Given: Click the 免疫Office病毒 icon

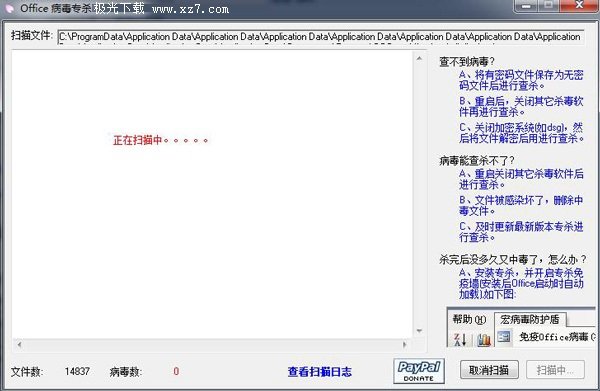Looking at the screenshot, I should [x=504, y=337].
